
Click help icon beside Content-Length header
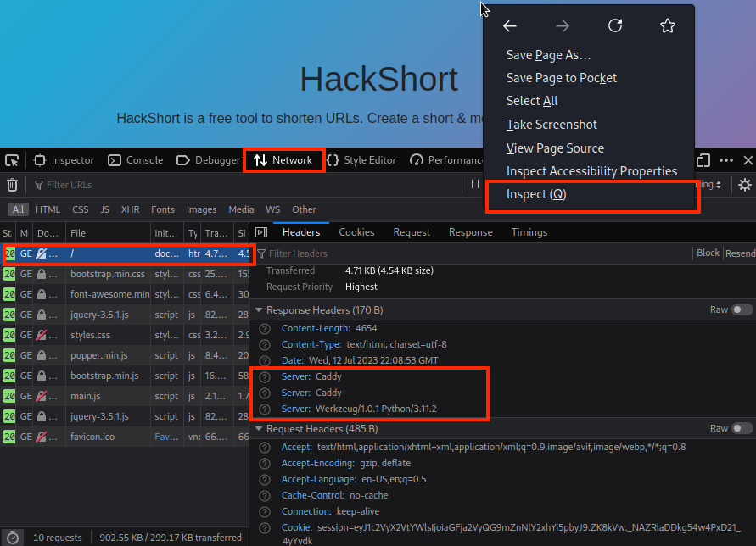265,329
